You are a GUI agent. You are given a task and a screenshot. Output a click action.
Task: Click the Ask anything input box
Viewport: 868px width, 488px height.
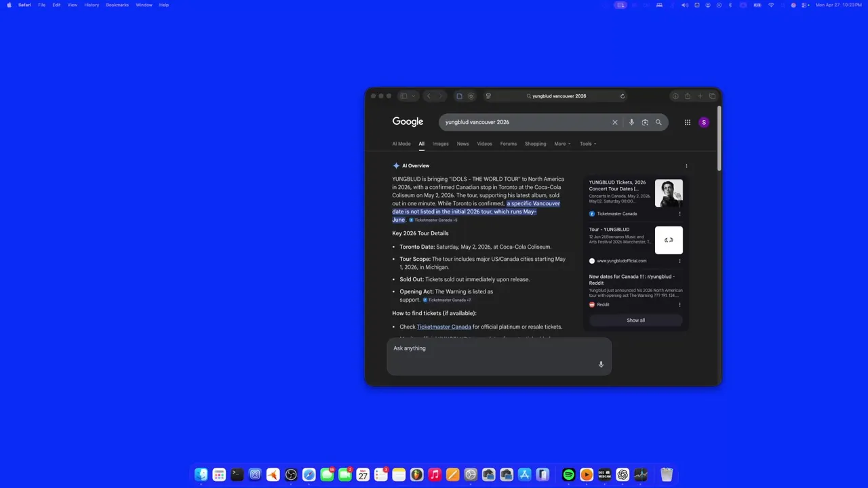[x=499, y=357]
